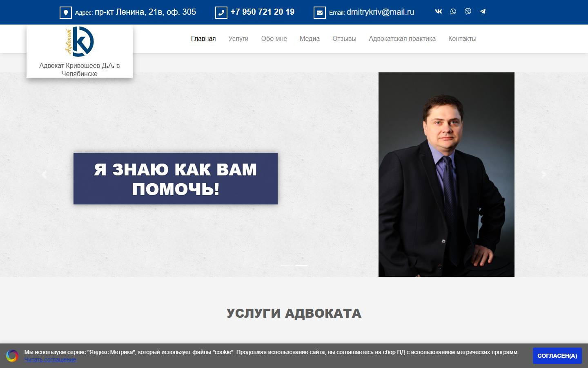
Task: Show the previous slide with left arrow
Action: 44,175
